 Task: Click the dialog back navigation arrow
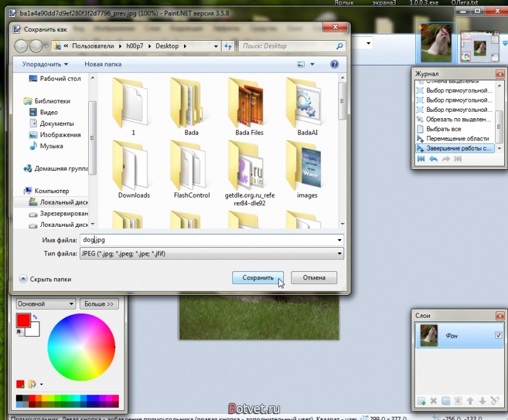[x=22, y=46]
